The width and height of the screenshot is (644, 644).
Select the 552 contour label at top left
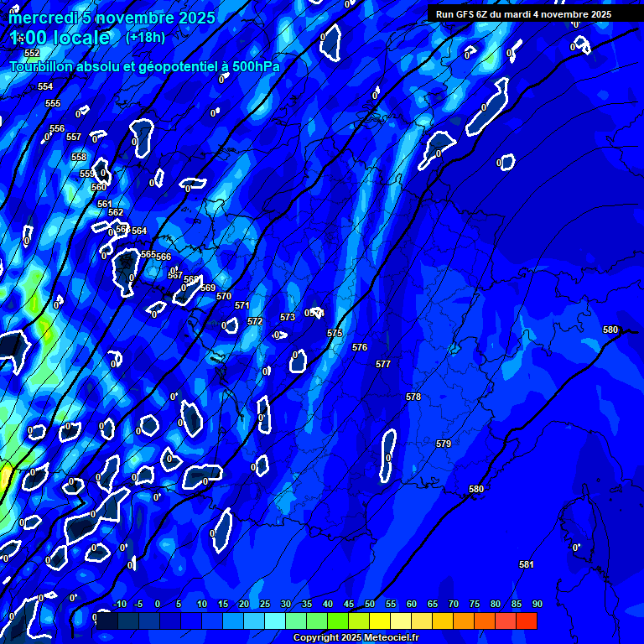[x=32, y=53]
